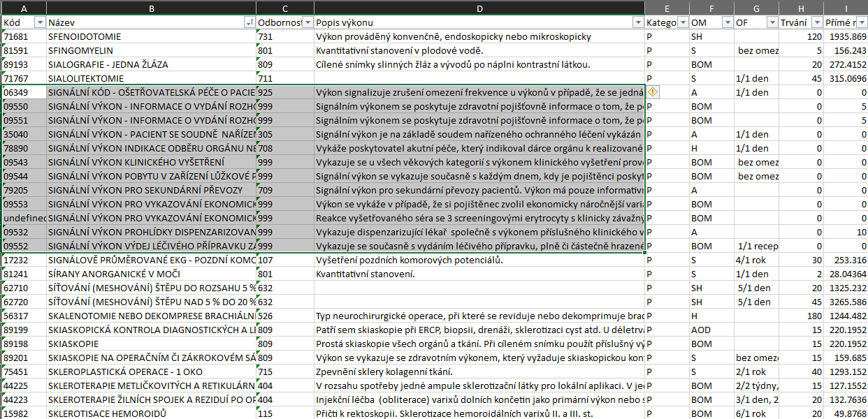Open the filter dropdown for the Přímé column
Screen dimensions: 868x419
[861, 22]
